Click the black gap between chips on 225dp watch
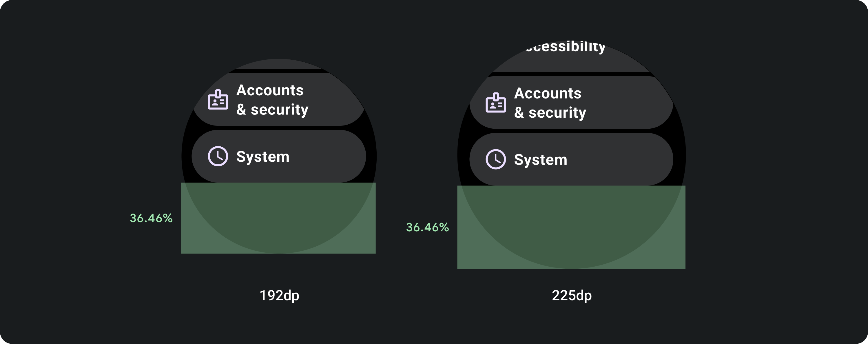Screen dimensions: 868x344 (x=572, y=131)
